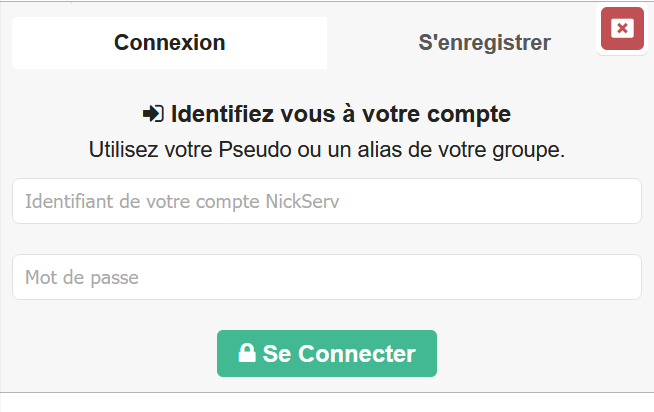
Task: Close the login dialog with the red X
Action: pos(622,28)
